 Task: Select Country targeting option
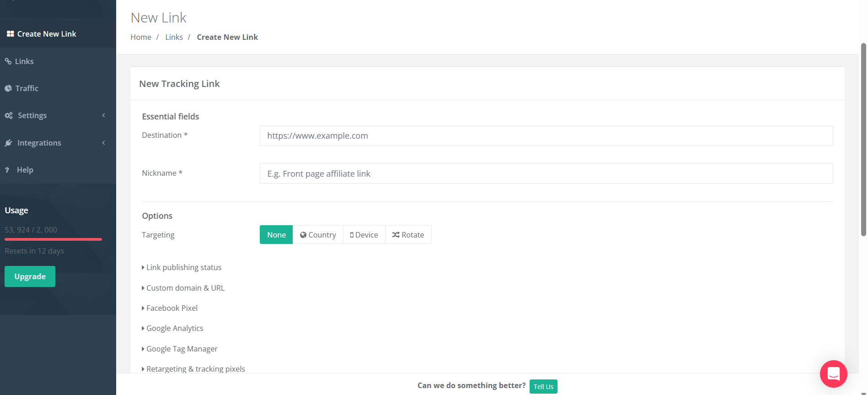tap(318, 235)
